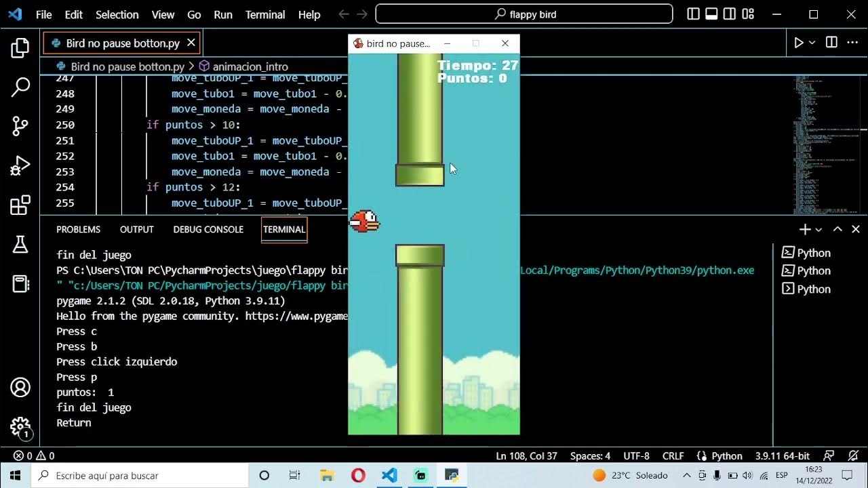Switch to the DEBUG CONSOLE tab
The height and width of the screenshot is (488, 868).
click(208, 229)
